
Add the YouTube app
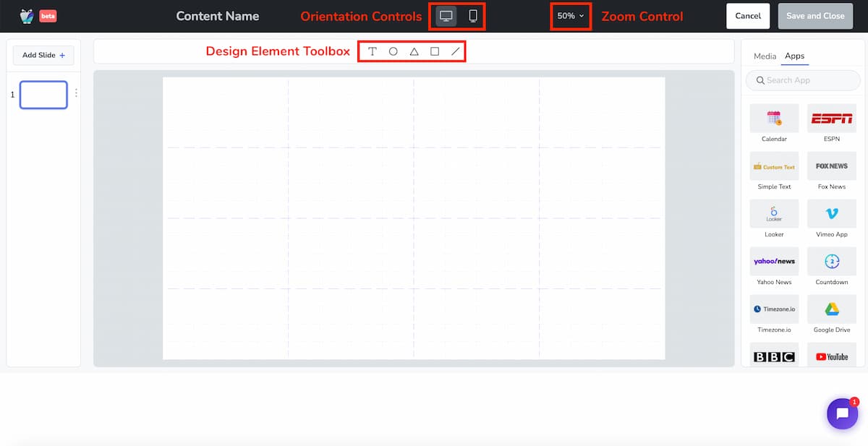832,355
